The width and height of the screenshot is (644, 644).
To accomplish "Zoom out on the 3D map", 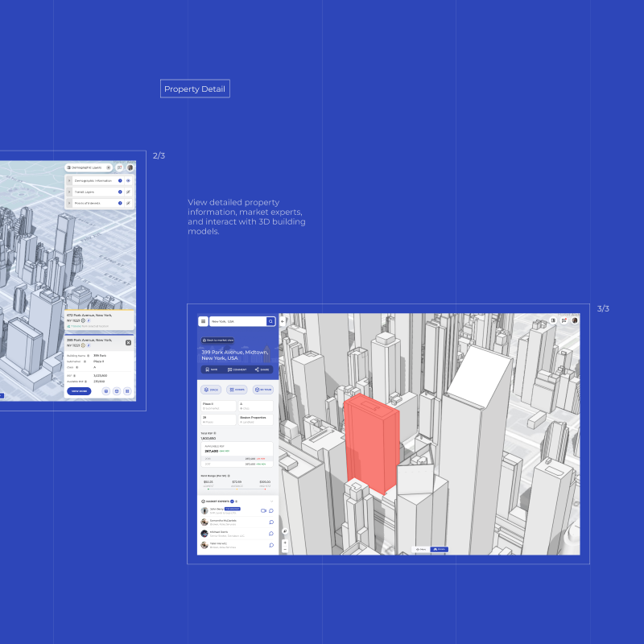I will pyautogui.click(x=285, y=550).
